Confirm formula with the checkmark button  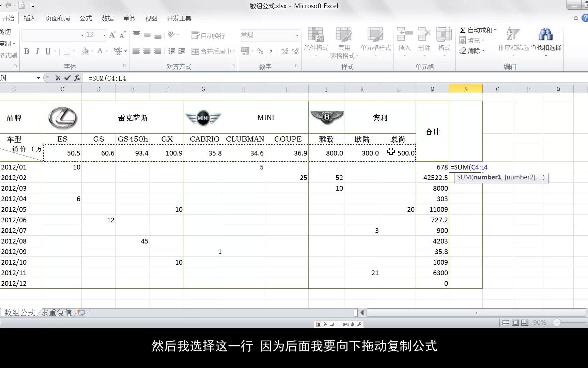[67, 78]
